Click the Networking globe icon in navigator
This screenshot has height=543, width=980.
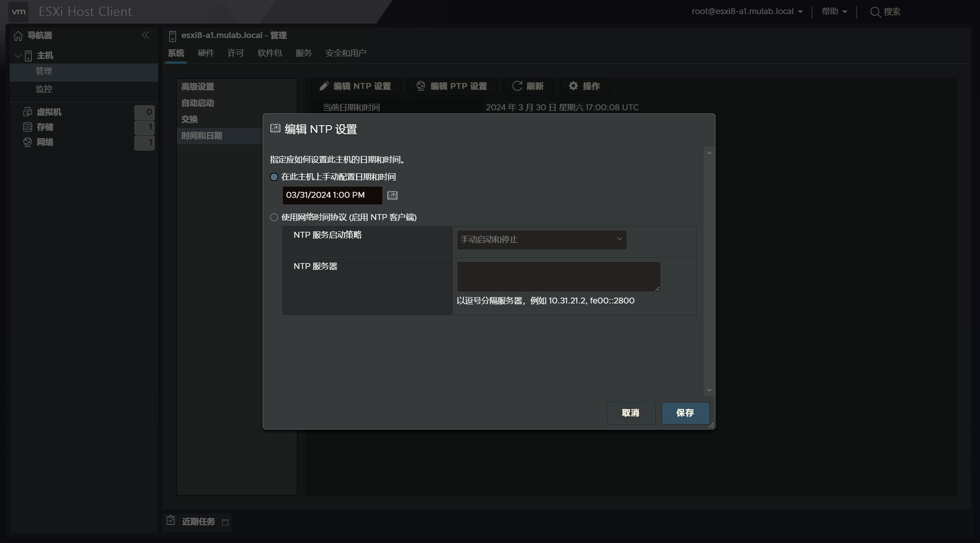(28, 142)
